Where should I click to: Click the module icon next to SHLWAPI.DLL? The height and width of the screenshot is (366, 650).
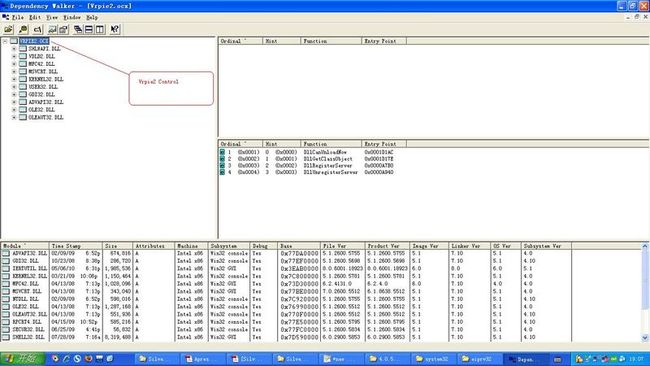click(x=23, y=48)
